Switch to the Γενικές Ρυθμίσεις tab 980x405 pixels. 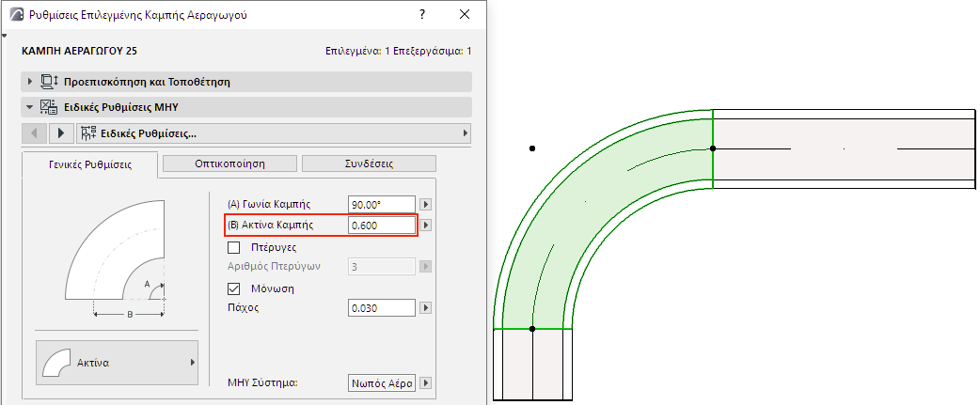[x=90, y=165]
